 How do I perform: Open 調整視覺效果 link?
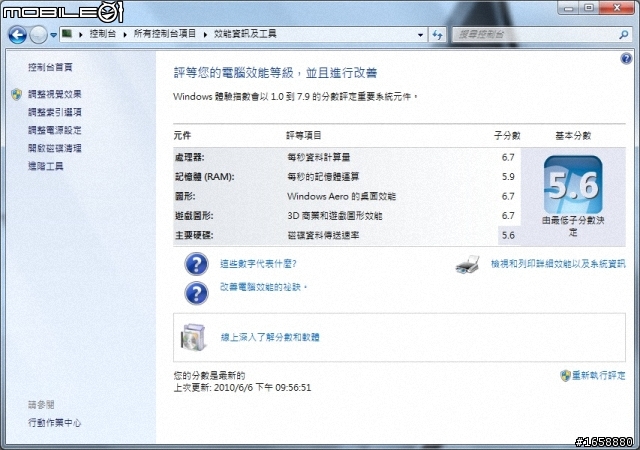[x=55, y=94]
